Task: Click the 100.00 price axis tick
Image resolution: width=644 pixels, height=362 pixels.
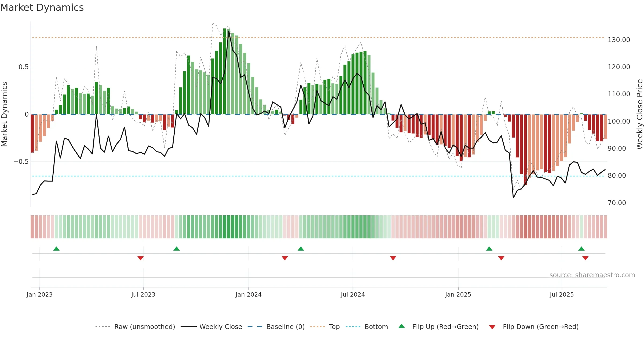Action: point(619,121)
